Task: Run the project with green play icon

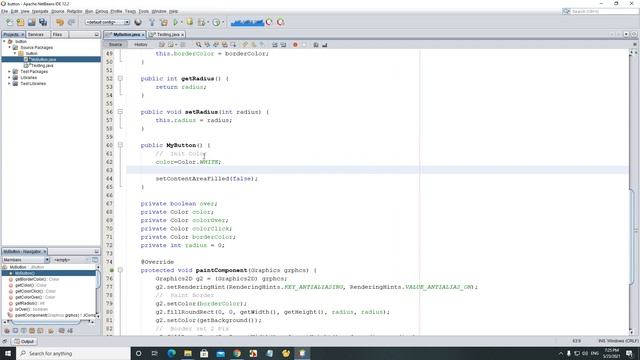Action: pyautogui.click(x=176, y=22)
